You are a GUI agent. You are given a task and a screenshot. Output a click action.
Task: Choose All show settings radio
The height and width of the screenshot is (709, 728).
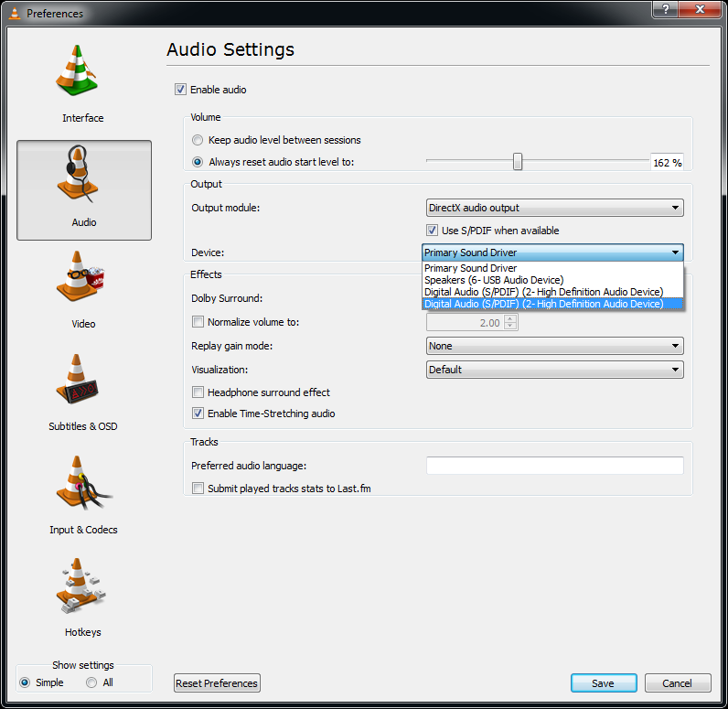[x=91, y=682]
